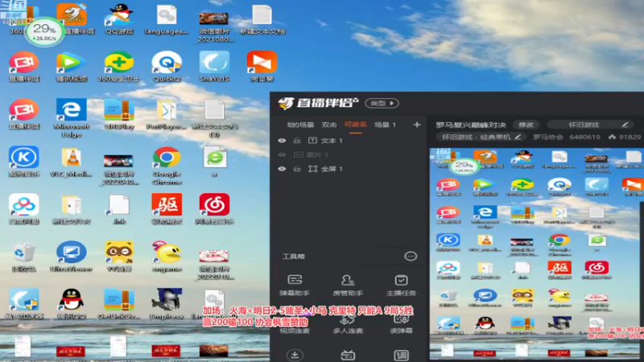
Task: Switch to the 场景 1 tab
Action: (385, 125)
